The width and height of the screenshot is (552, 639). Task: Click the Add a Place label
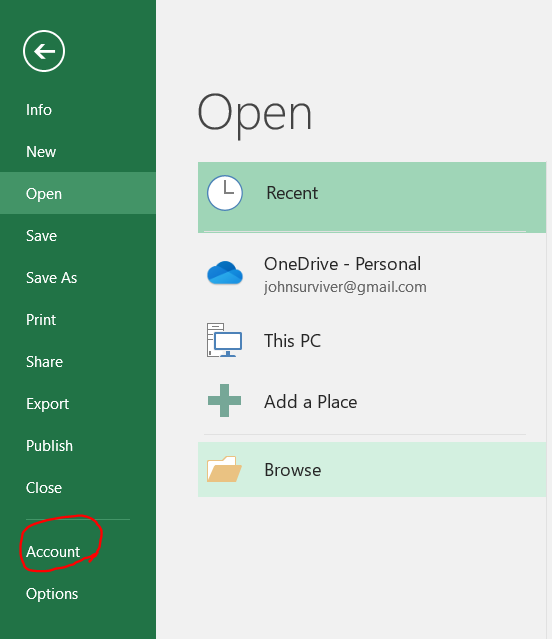click(x=311, y=402)
